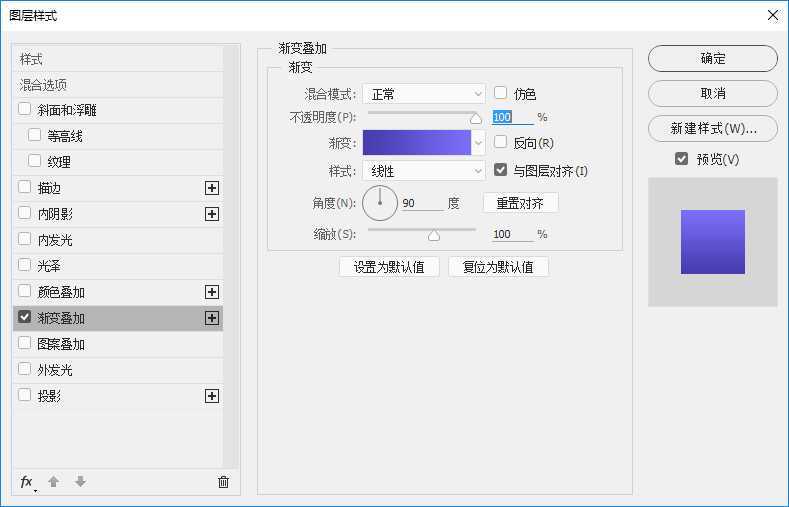Enable the 斜面和浮雕 checkbox
The width and height of the screenshot is (789, 507).
click(x=24, y=109)
